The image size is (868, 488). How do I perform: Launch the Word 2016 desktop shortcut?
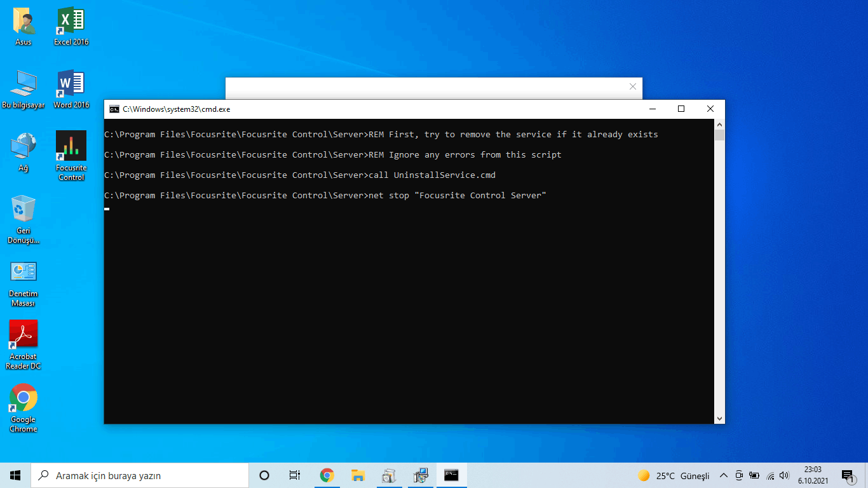[71, 89]
